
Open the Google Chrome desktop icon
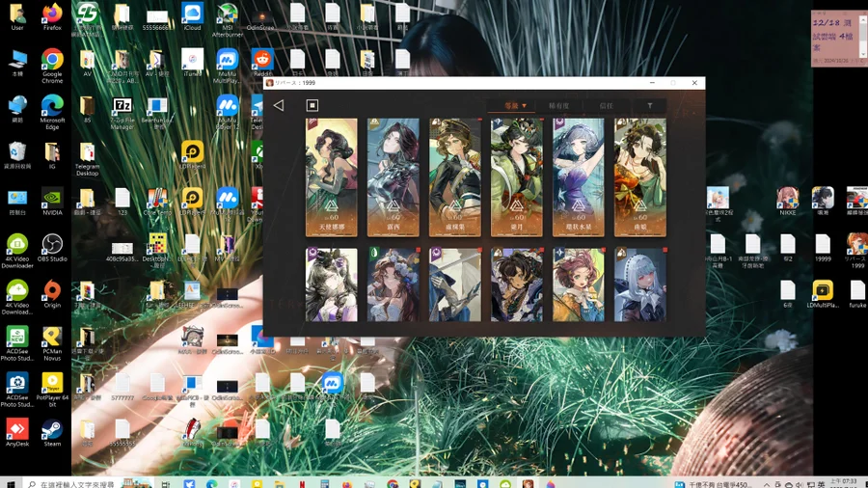tap(52, 66)
